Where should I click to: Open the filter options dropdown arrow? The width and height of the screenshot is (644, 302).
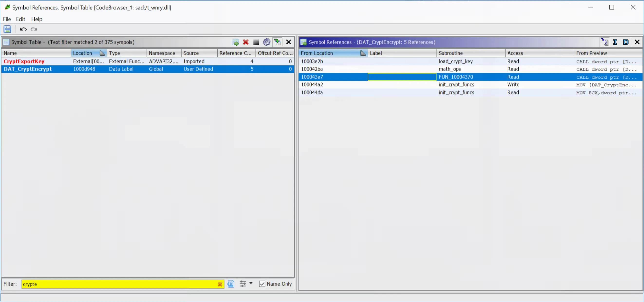point(251,283)
